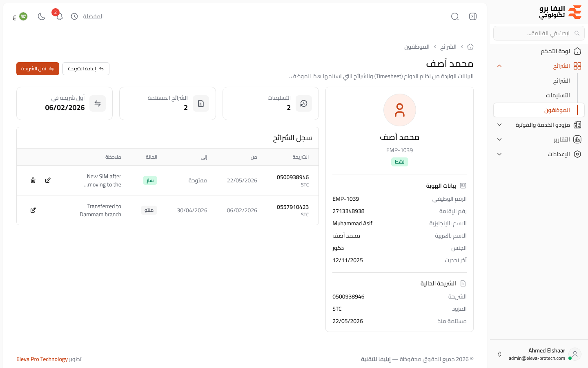Toggle dark mode moon icon

(42, 16)
